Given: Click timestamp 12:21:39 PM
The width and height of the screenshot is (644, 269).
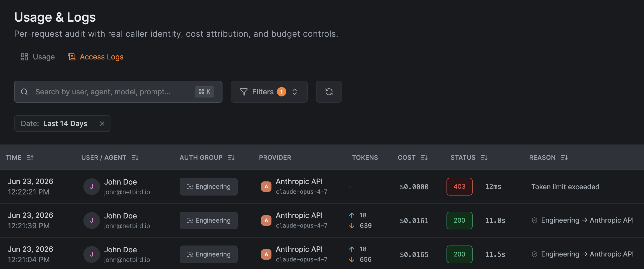Looking at the screenshot, I should pos(29,226).
